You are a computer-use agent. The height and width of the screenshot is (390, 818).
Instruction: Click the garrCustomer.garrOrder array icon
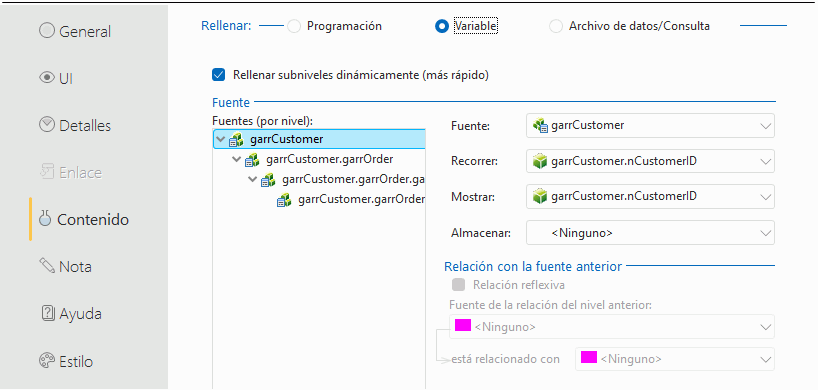(252, 160)
